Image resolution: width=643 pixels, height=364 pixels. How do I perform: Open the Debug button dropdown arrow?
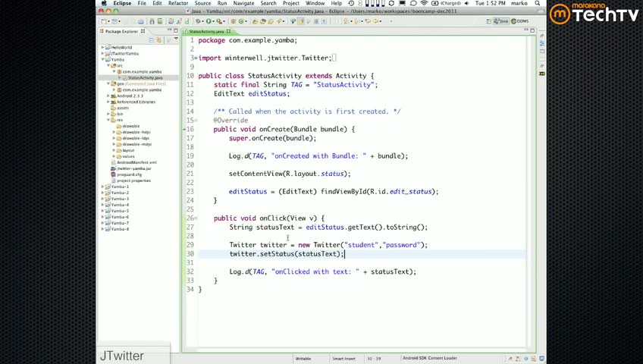[x=203, y=21]
